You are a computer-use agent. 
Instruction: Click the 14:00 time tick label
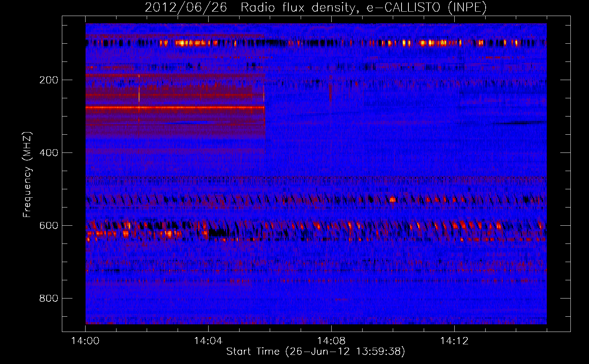pyautogui.click(x=85, y=341)
